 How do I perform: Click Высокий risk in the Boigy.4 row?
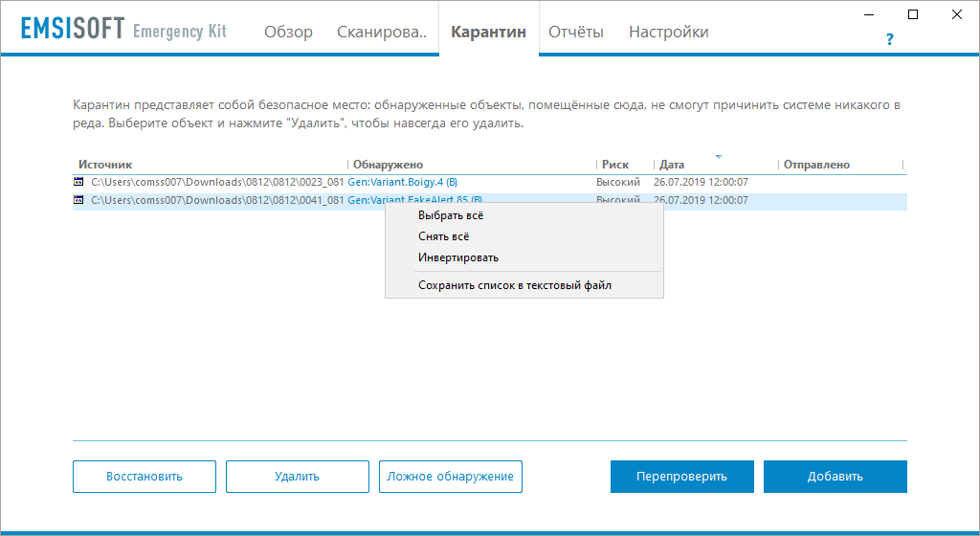(618, 183)
